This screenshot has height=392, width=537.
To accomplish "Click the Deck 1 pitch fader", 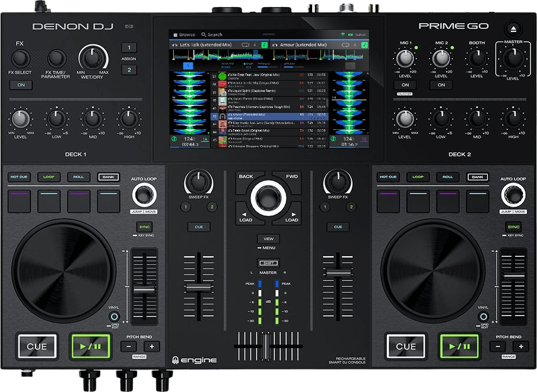I will click(x=145, y=289).
